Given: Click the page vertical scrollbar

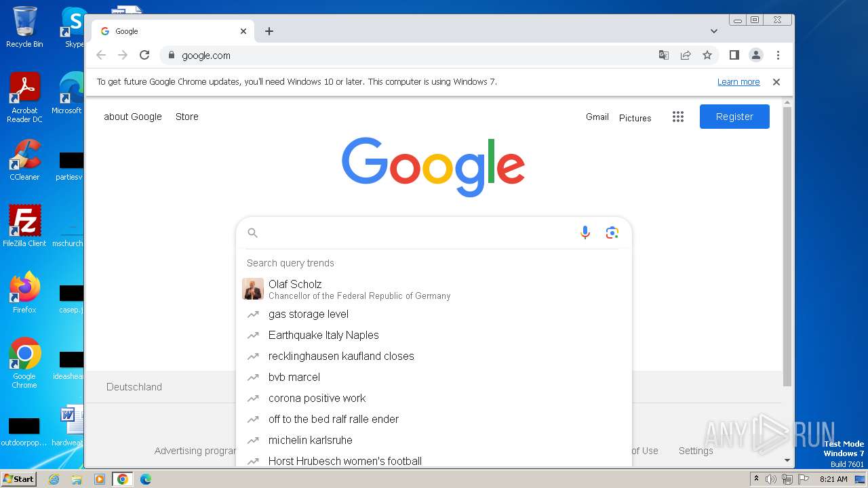Looking at the screenshot, I should pos(787,247).
